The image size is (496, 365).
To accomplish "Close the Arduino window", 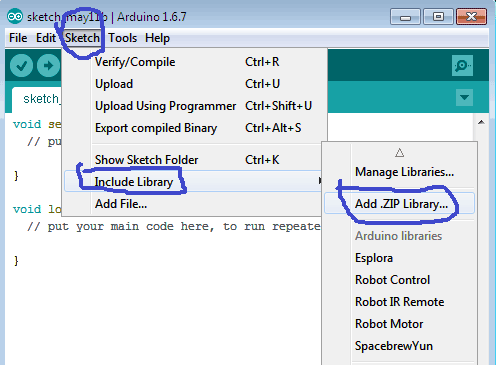I will click(x=471, y=17).
